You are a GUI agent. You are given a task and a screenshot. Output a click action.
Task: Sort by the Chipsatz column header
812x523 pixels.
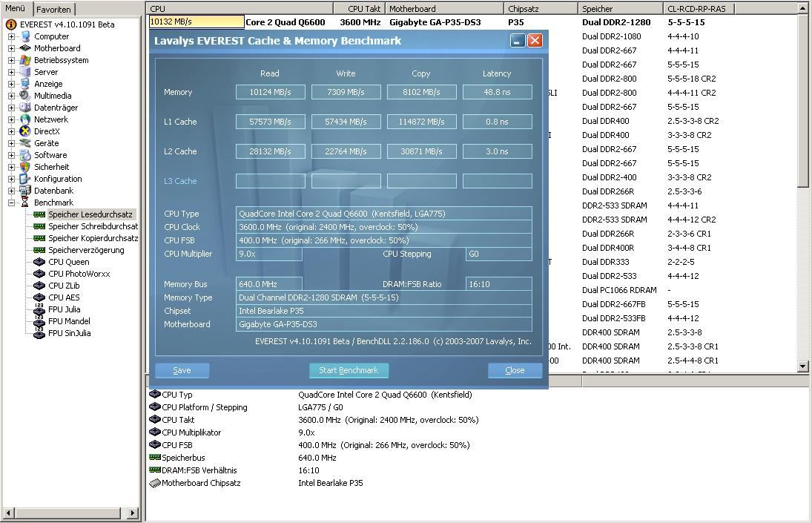click(x=541, y=8)
